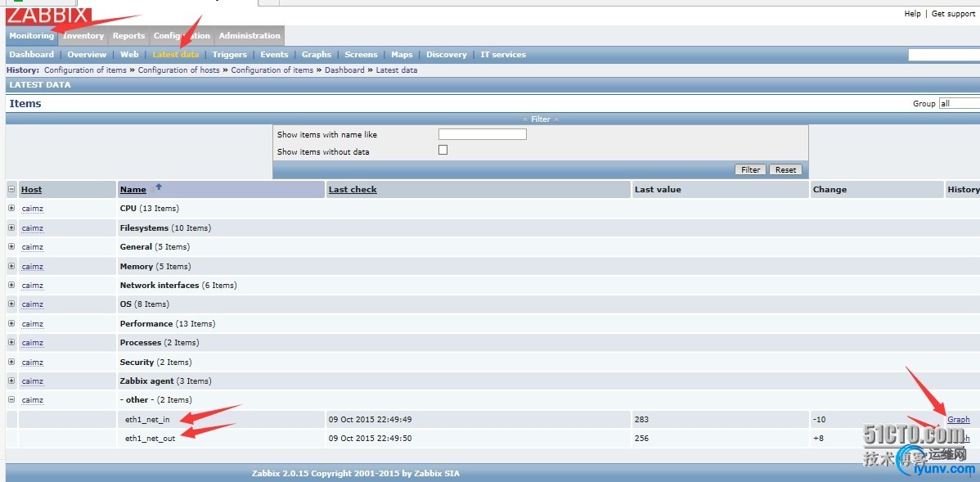The height and width of the screenshot is (482, 980).
Task: Open the Monitoring main tab
Action: [32, 36]
